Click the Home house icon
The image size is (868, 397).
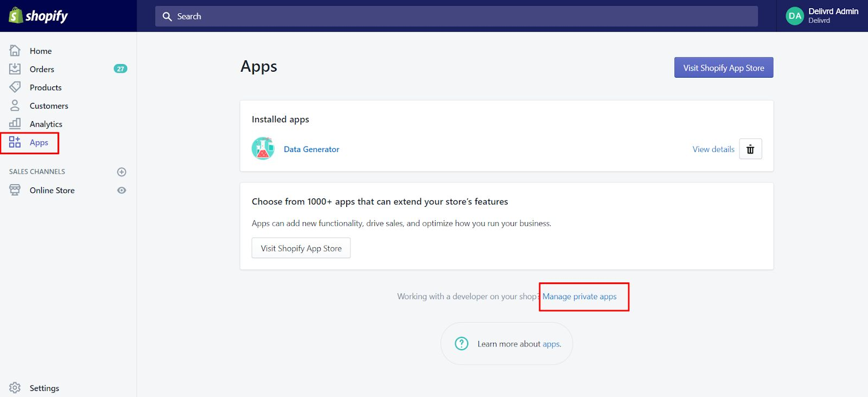click(x=15, y=51)
